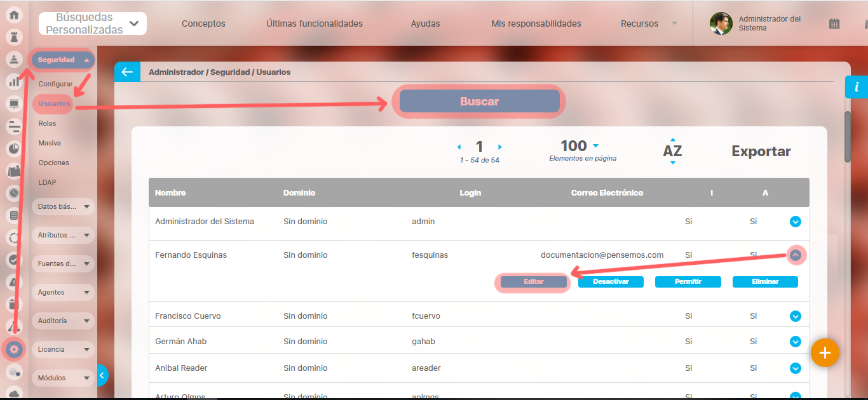
Task: Collapse the Fernando Esquinas row options
Action: coord(795,255)
